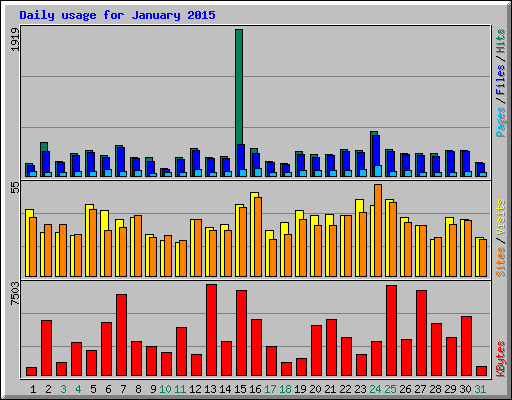Click the orange sites bar for day 16
512x400 pixels.
pos(258,237)
